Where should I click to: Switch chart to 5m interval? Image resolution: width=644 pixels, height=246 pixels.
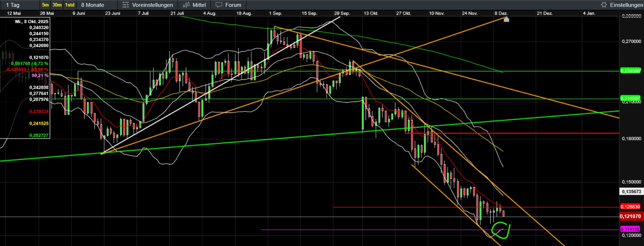point(45,5)
